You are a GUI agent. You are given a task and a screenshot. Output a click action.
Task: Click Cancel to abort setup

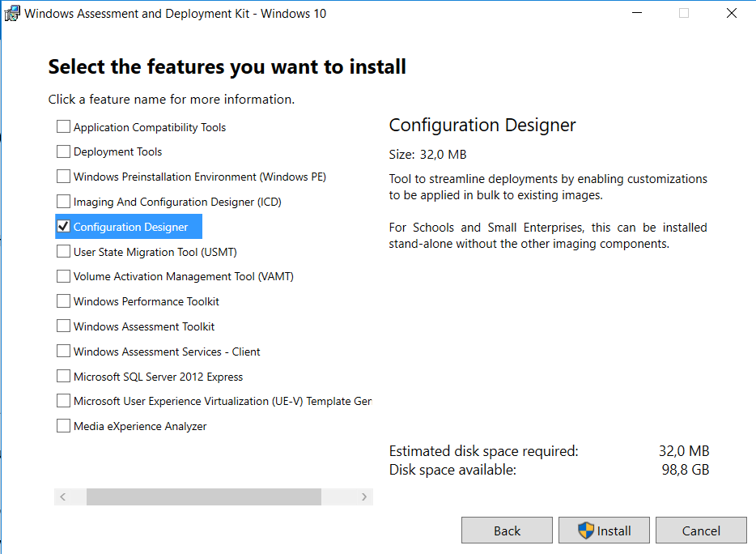[x=701, y=531]
